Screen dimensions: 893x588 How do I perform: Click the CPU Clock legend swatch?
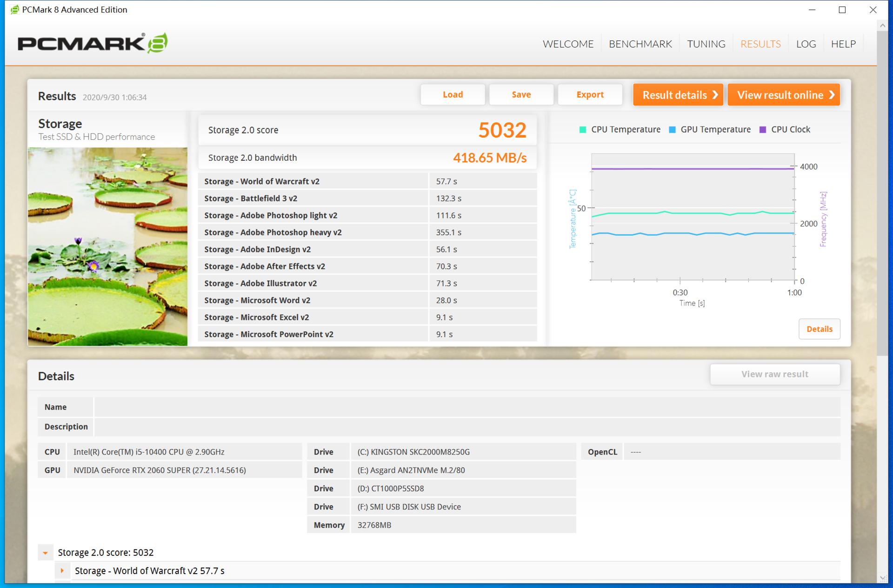[x=763, y=130]
